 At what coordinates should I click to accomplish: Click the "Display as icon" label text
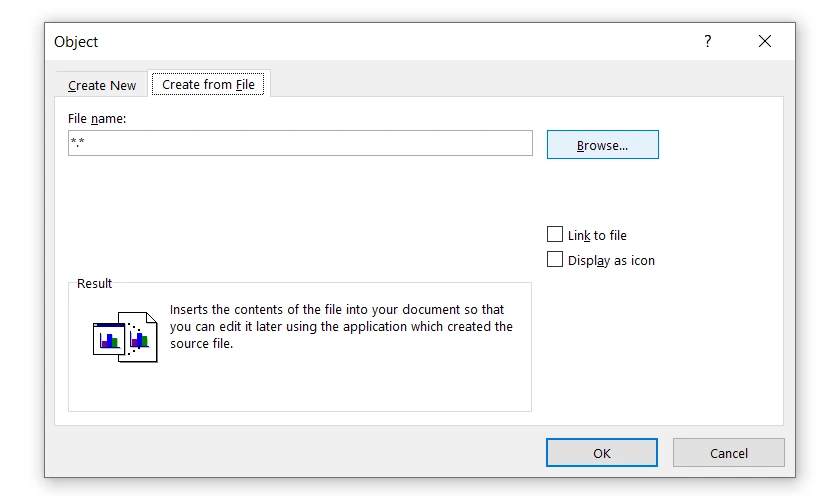pyautogui.click(x=611, y=260)
